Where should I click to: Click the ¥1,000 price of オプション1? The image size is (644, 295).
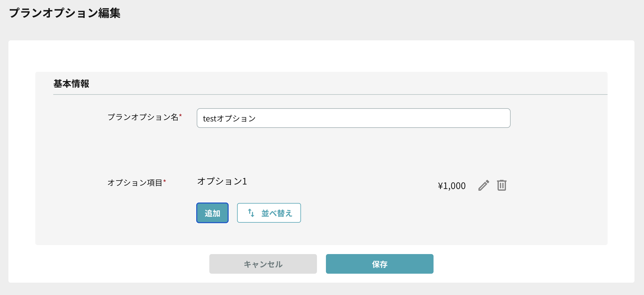452,186
